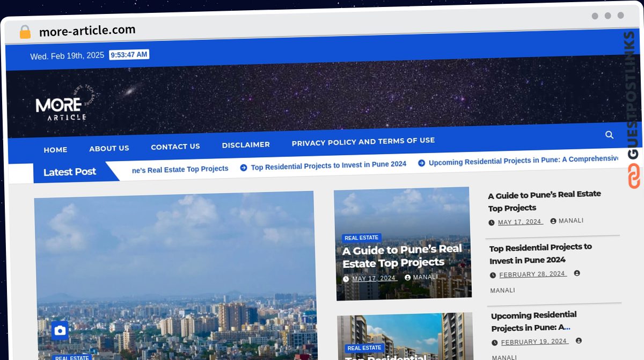
Task: Click MANALI author name on the card
Action: click(426, 277)
